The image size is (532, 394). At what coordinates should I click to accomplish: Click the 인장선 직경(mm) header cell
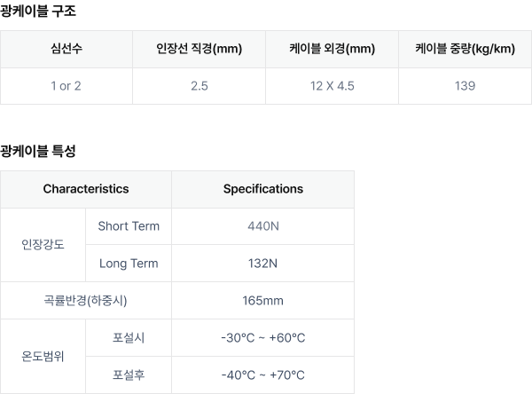[x=199, y=49]
